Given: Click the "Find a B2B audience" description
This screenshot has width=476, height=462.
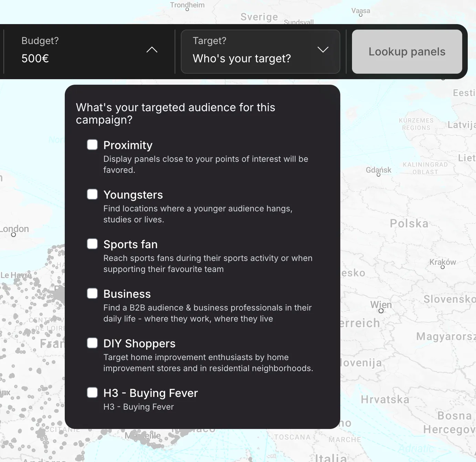Looking at the screenshot, I should click(x=207, y=313).
